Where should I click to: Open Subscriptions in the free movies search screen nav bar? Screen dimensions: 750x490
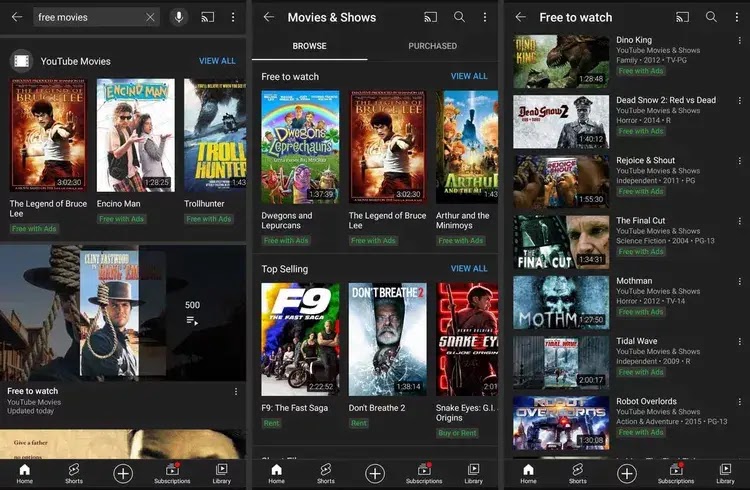pos(172,473)
